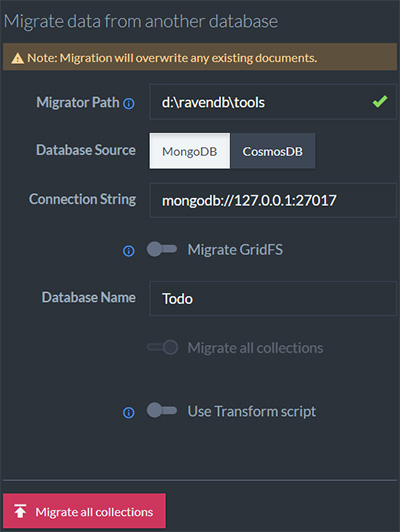The image size is (400, 532).
Task: Click the green checkmark in Migrator Path field
Action: point(380,101)
